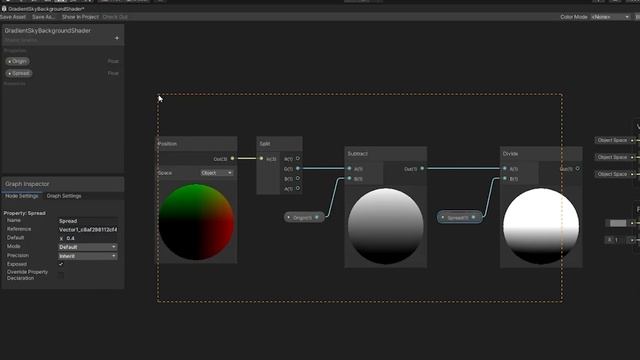Viewport: 640px width, 360px height.
Task: Click the Float type label beside Spread
Action: pos(113,73)
